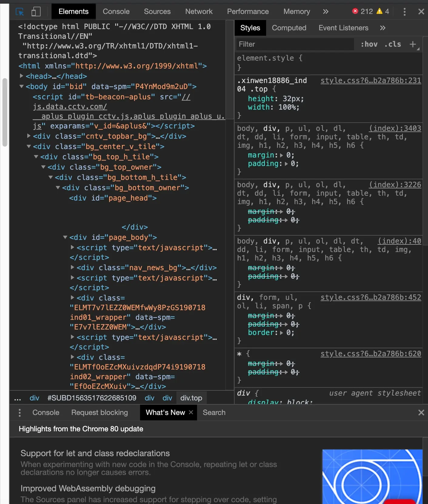Screen dimensions: 428x504
Task: Close the bottom drawer
Action: (421, 413)
